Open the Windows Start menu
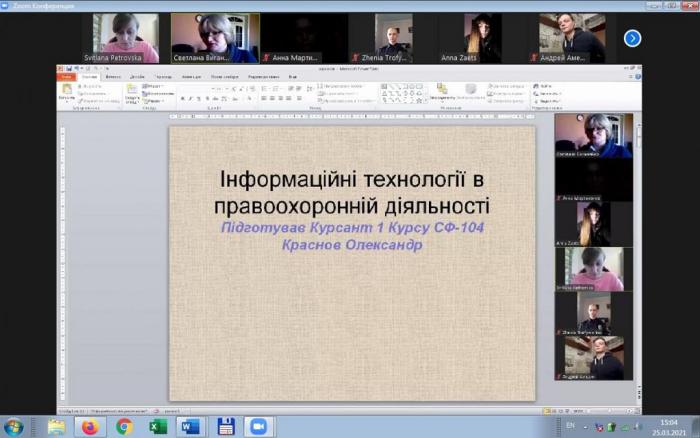The width and height of the screenshot is (700, 438). 14,427
